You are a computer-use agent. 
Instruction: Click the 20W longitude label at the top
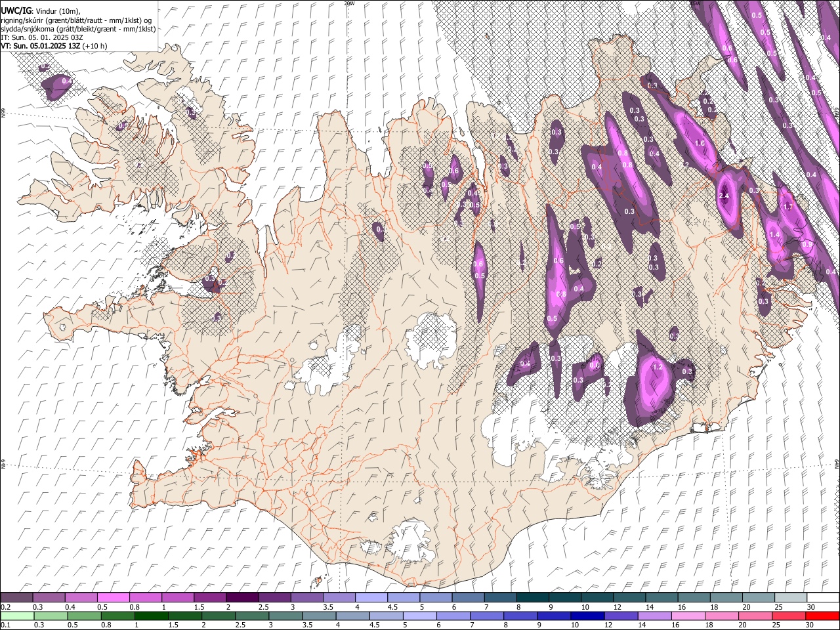click(x=349, y=3)
